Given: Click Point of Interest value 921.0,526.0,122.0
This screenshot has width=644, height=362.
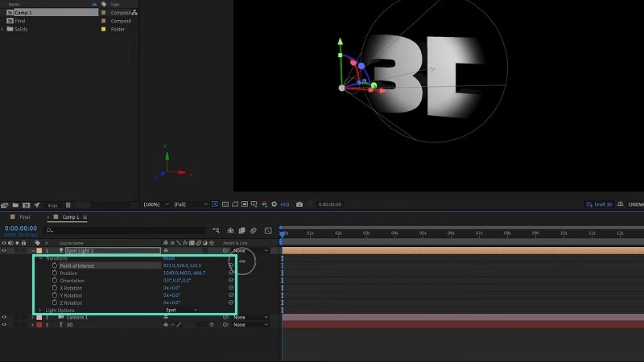Looking at the screenshot, I should click(x=183, y=265).
